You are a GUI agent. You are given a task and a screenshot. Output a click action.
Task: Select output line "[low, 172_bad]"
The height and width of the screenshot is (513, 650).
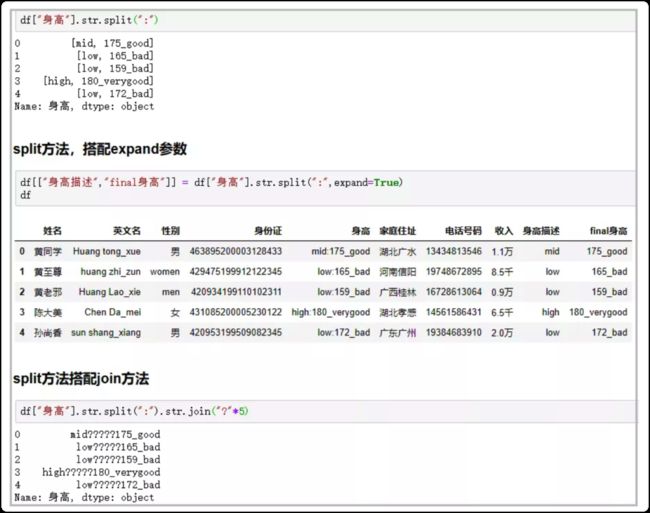[115, 94]
